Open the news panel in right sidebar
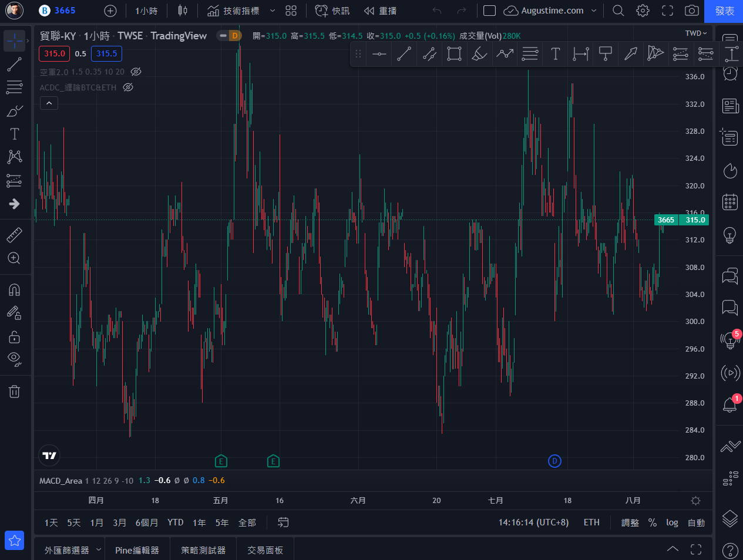This screenshot has width=743, height=560. pyautogui.click(x=730, y=106)
